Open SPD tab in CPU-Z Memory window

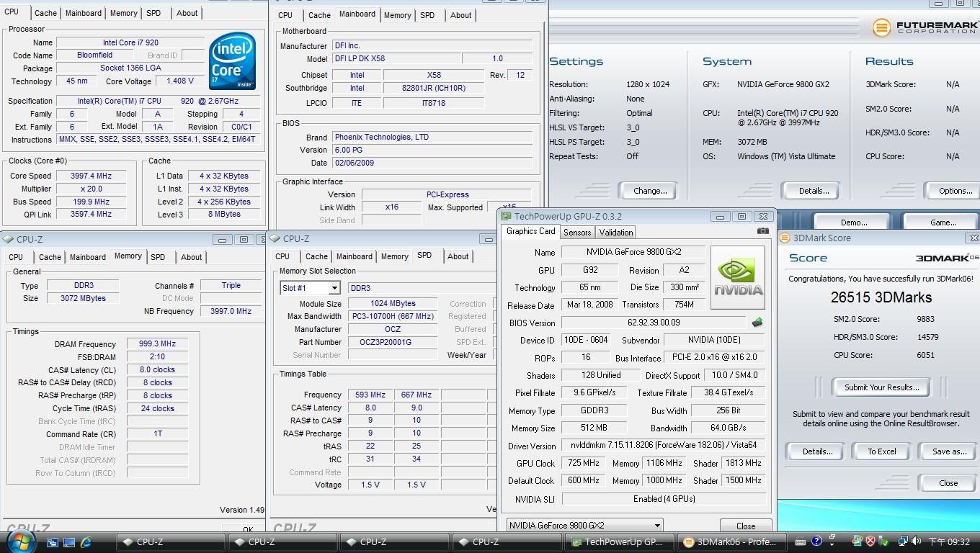[x=158, y=257]
